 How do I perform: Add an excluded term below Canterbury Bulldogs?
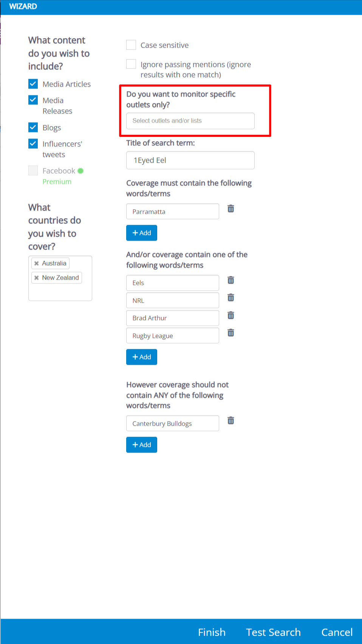click(x=141, y=445)
